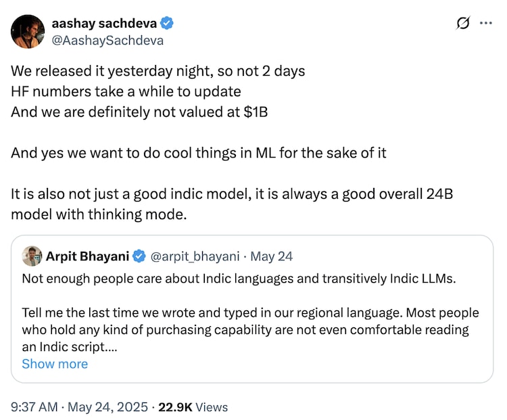This screenshot has width=507, height=420.
Task: Open the three-dot more options menu
Action: (x=485, y=24)
